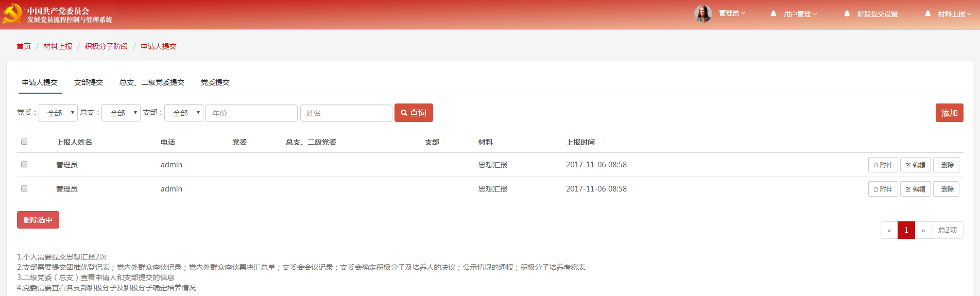
Task: Expand the 总支 dropdown filter
Action: tap(121, 113)
